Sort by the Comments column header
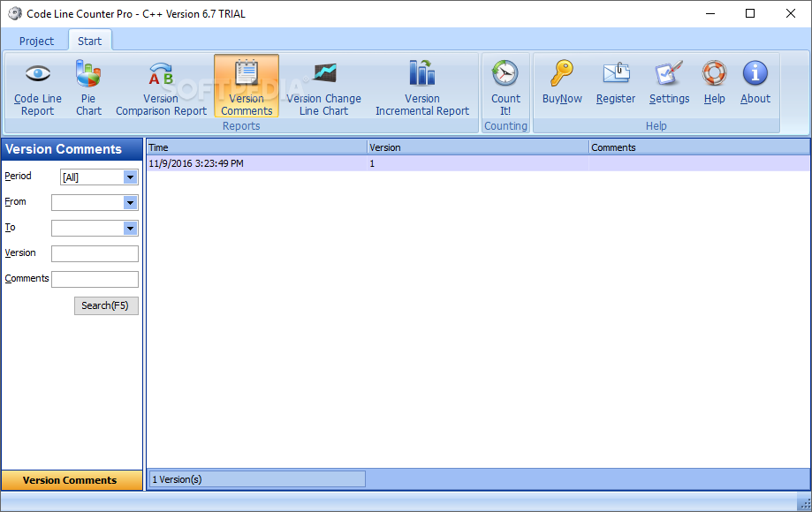Image resolution: width=812 pixels, height=512 pixels. pyautogui.click(x=700, y=147)
